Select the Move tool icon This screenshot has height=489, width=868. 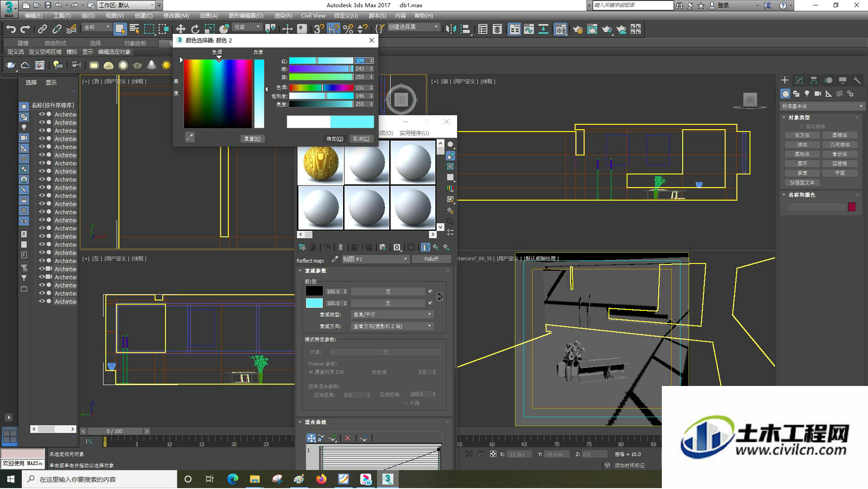pyautogui.click(x=180, y=29)
